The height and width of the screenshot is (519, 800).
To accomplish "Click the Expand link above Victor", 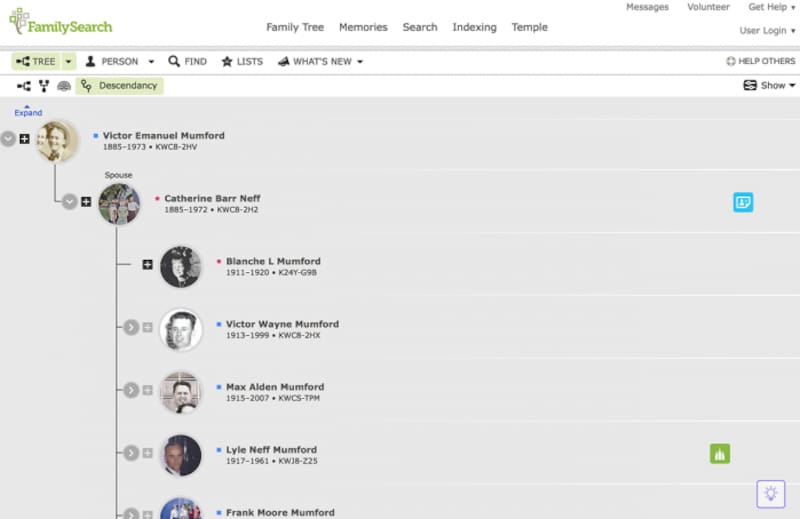I will point(28,112).
